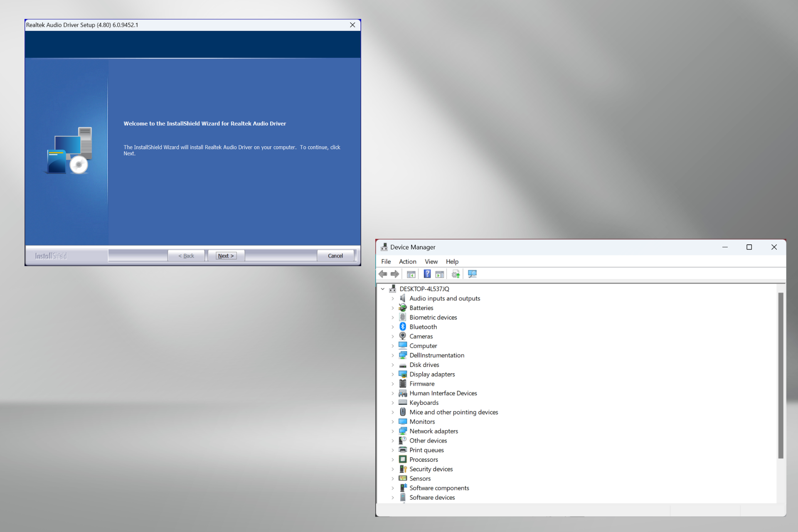Select the Human Interface Devices icon
The width and height of the screenshot is (798, 532).
[402, 393]
